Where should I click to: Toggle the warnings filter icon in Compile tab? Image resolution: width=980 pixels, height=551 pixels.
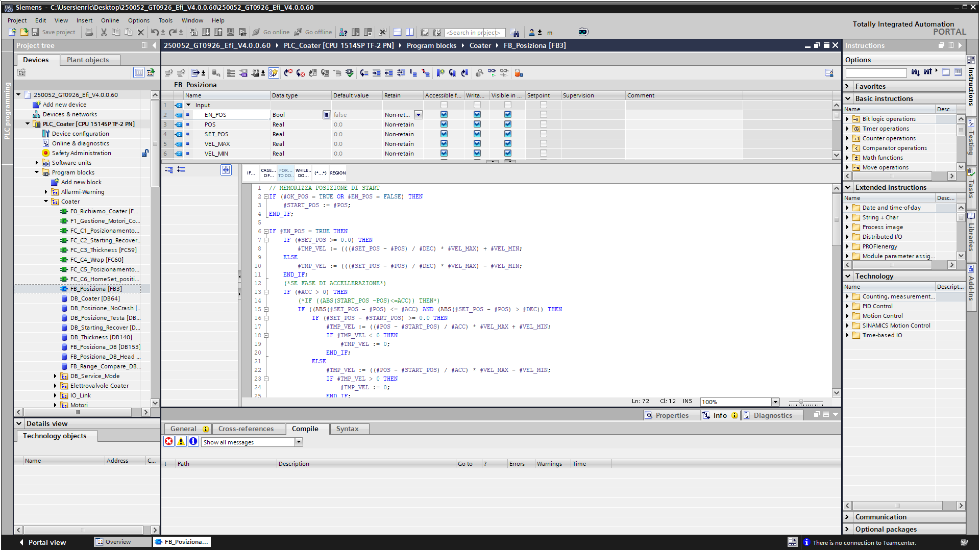[x=181, y=441]
